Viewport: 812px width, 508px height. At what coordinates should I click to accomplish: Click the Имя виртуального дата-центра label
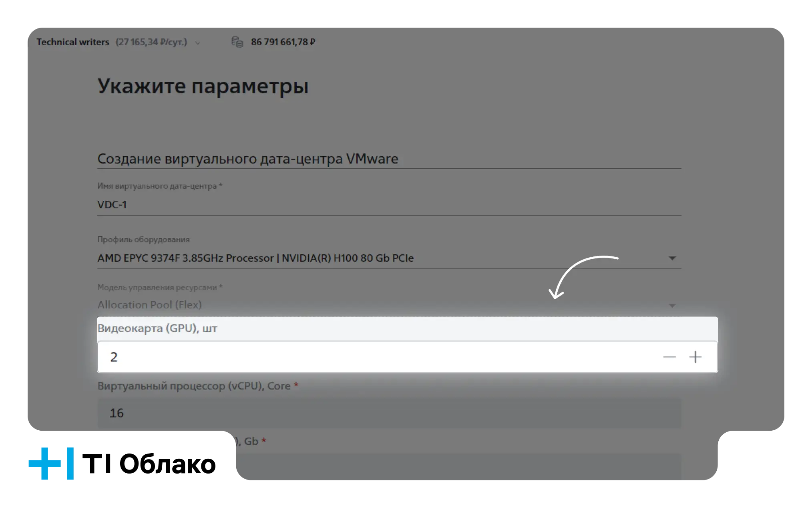[x=157, y=186]
